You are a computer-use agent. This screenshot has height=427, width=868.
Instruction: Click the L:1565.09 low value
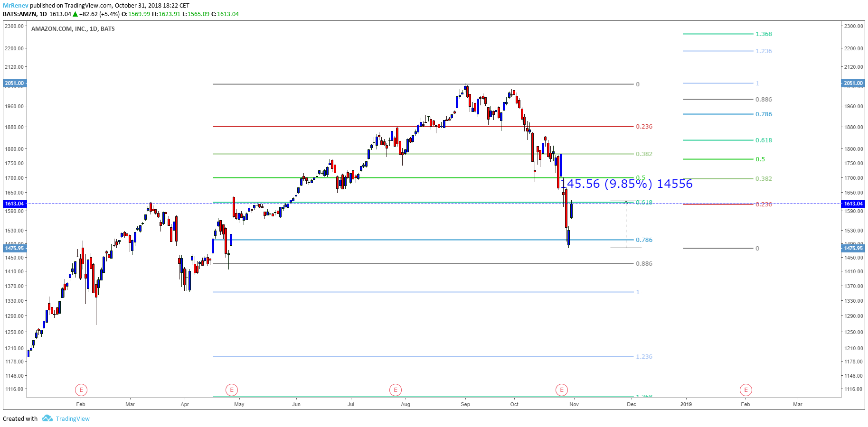pyautogui.click(x=196, y=14)
